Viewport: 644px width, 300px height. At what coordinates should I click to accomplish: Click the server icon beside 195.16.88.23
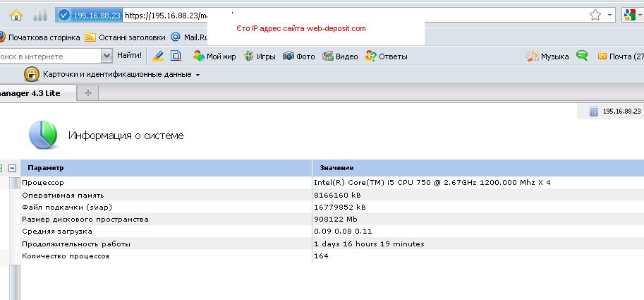593,112
